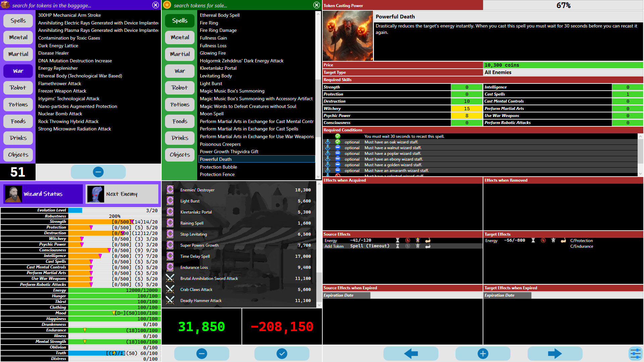Image resolution: width=644 pixels, height=362 pixels.
Task: Click the spell token icon beside Light Burst
Action: click(x=170, y=201)
